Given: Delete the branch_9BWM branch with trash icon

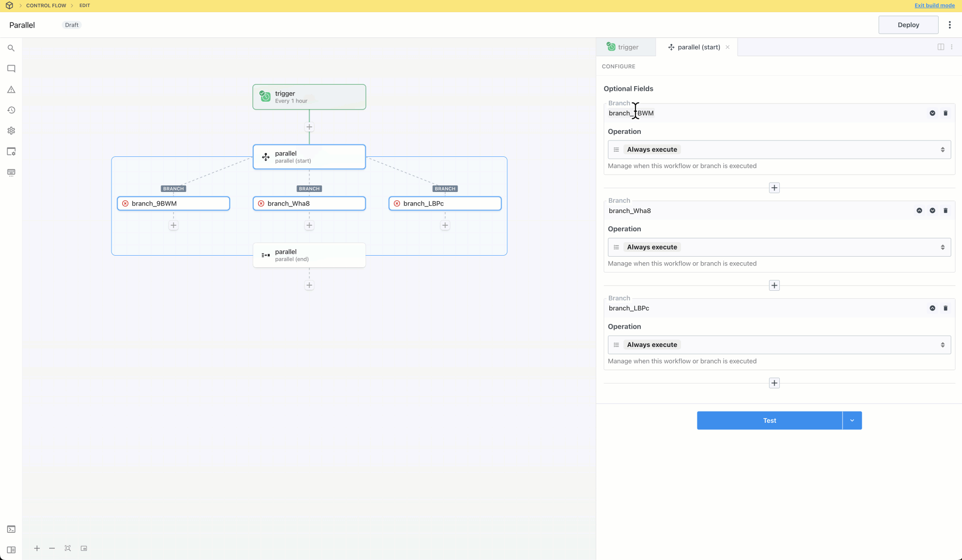Looking at the screenshot, I should point(945,113).
